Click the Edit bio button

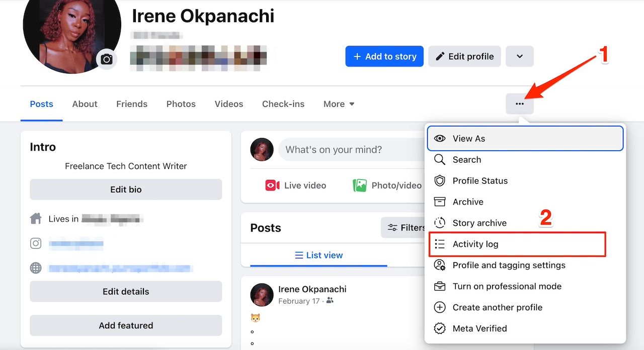(x=125, y=189)
